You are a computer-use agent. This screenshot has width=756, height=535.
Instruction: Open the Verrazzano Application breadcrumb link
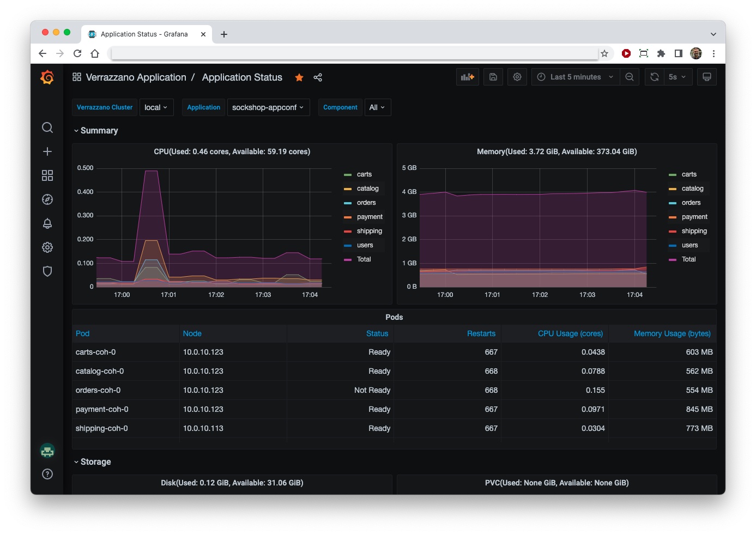point(136,77)
